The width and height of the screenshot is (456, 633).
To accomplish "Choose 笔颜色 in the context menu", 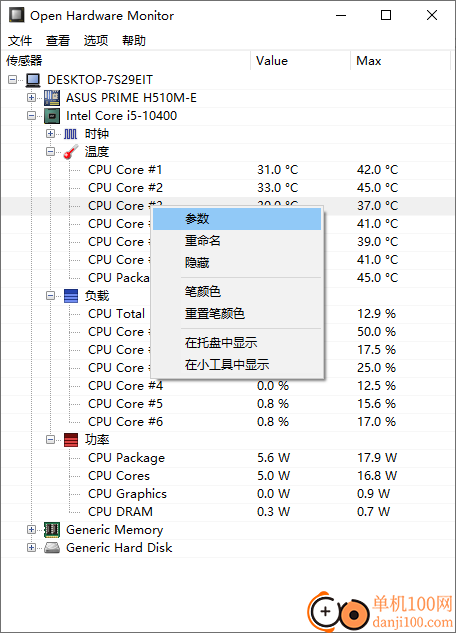I will (237, 291).
